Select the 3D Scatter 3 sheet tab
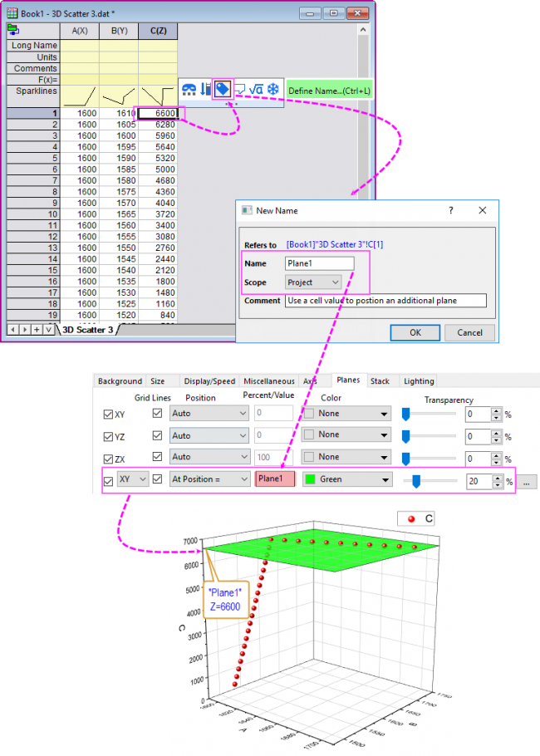Screen dimensions: 540x756 [88, 330]
